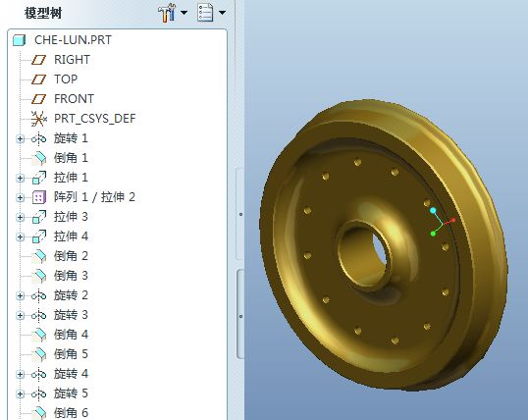Viewport: 528px width, 420px height.
Task: Select the 拉伸 1 label
Action: 71,178
